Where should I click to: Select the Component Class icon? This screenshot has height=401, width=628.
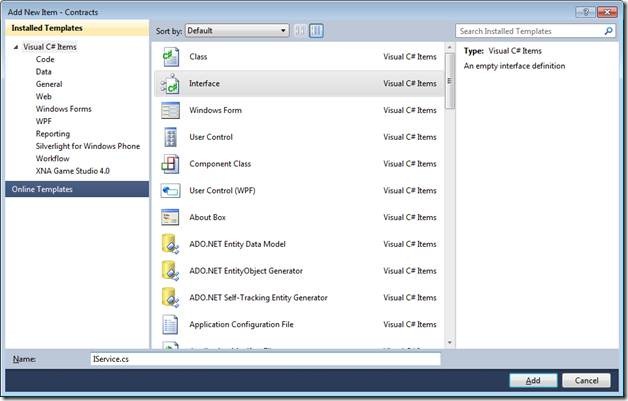point(170,164)
